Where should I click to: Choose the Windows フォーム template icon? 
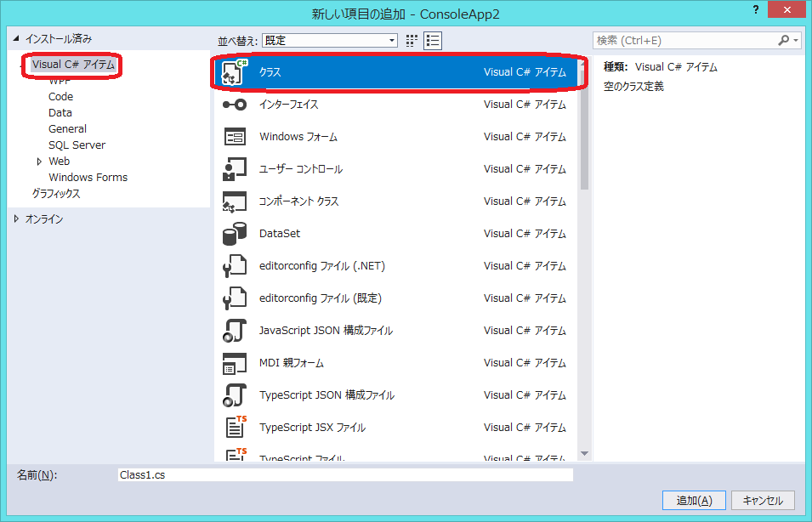coord(235,137)
